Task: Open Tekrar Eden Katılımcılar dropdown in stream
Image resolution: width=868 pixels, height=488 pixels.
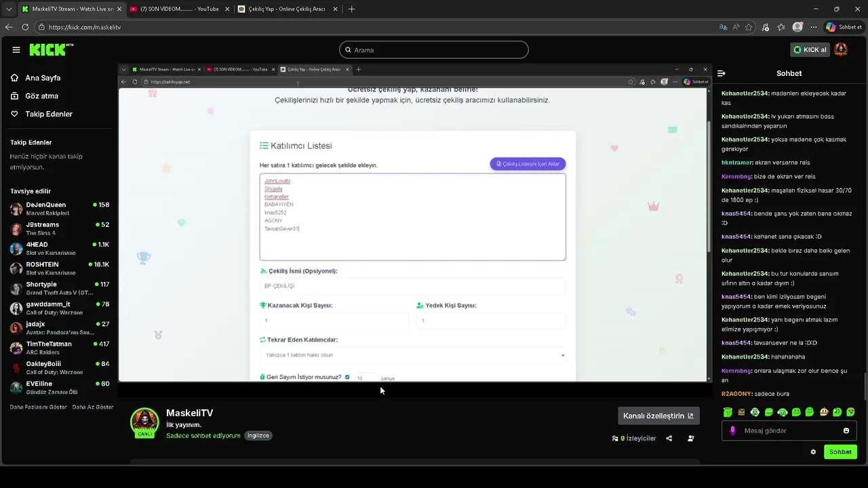Action: (x=412, y=354)
